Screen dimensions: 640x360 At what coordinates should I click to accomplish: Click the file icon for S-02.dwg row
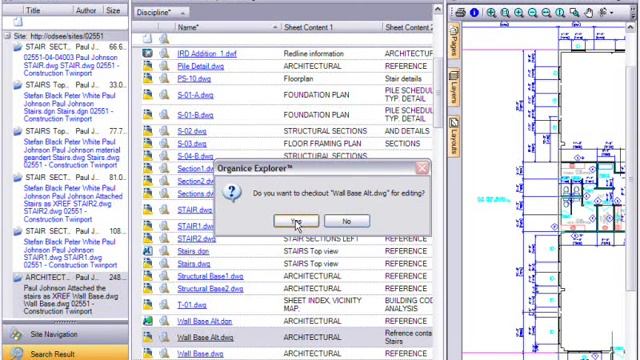147,131
